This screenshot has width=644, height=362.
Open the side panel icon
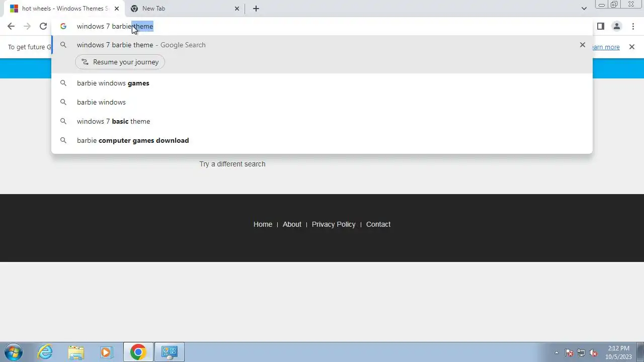600,26
